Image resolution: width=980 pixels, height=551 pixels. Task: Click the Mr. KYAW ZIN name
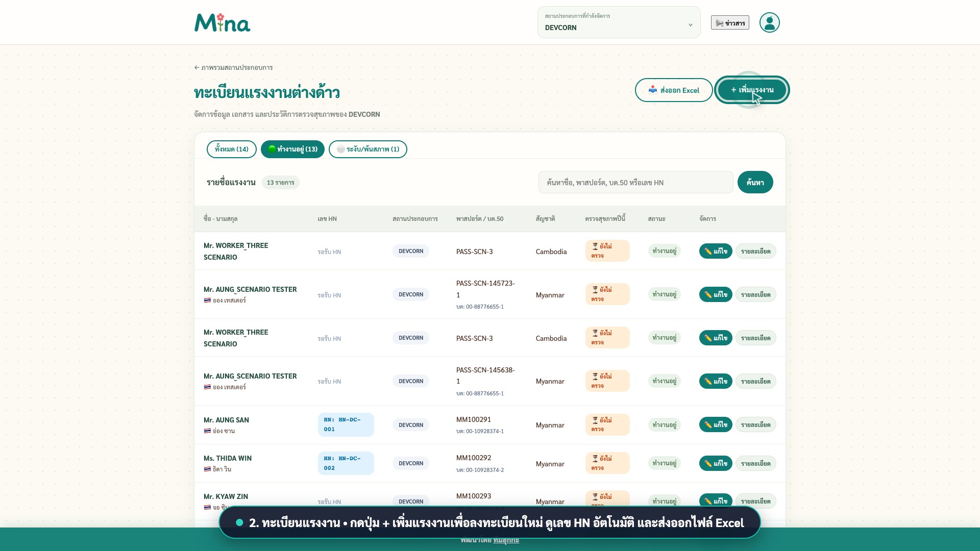tap(226, 496)
